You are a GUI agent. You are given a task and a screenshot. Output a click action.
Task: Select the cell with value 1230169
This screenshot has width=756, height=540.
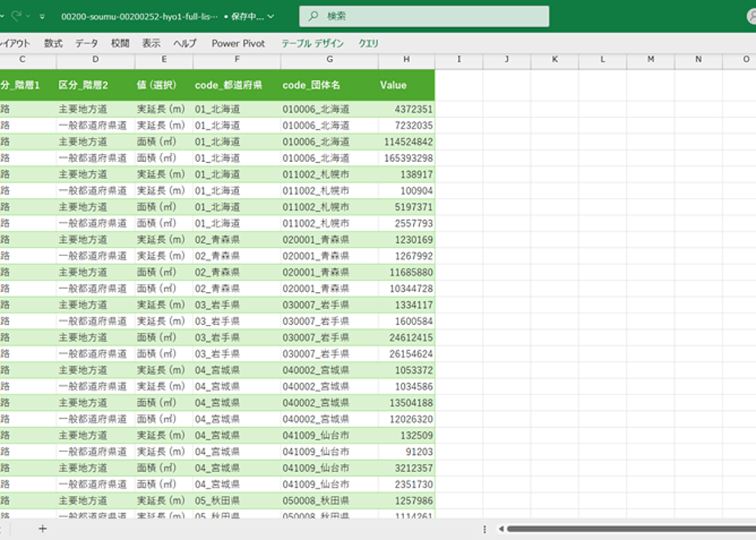click(407, 240)
